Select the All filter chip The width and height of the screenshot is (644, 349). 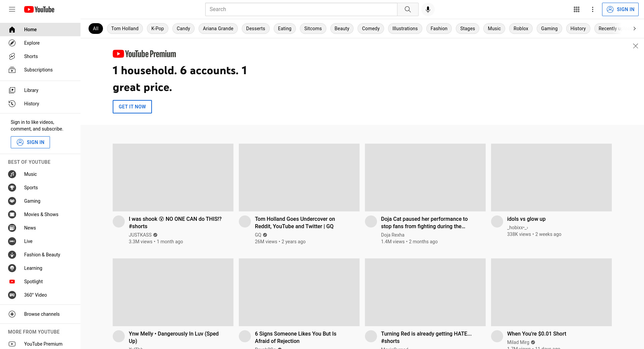tap(96, 29)
